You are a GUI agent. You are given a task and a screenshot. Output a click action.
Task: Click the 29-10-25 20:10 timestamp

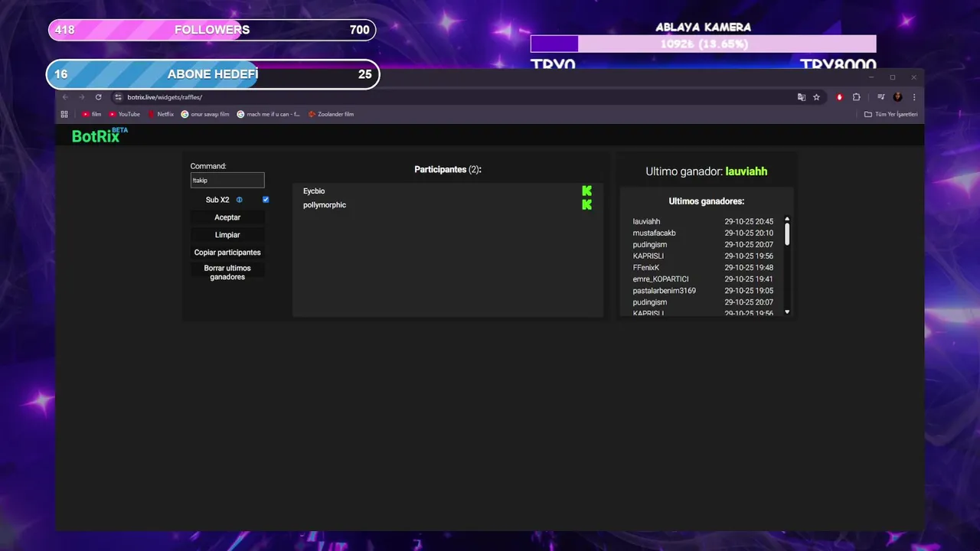click(749, 233)
